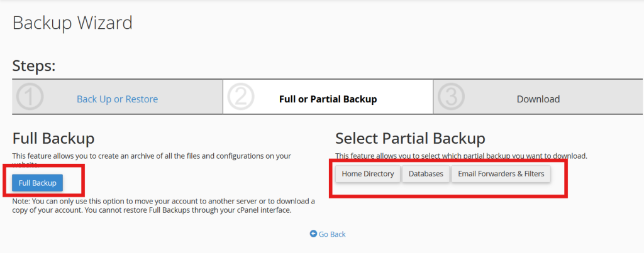Image resolution: width=644 pixels, height=253 pixels.
Task: Click the Select Partial Backup heading
Action: pos(410,138)
